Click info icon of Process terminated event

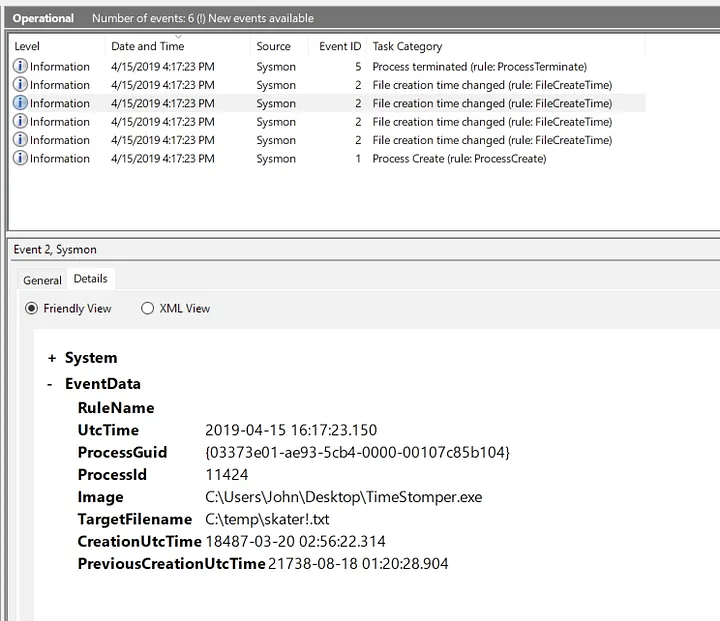[x=20, y=66]
